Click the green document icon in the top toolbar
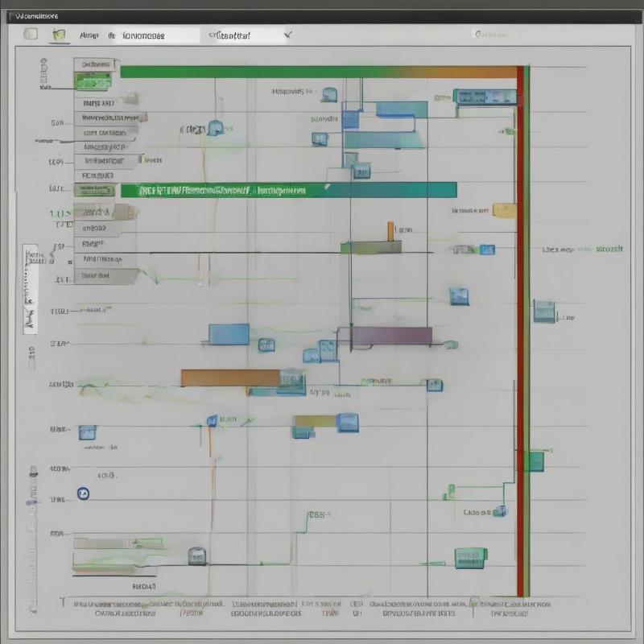 58,35
